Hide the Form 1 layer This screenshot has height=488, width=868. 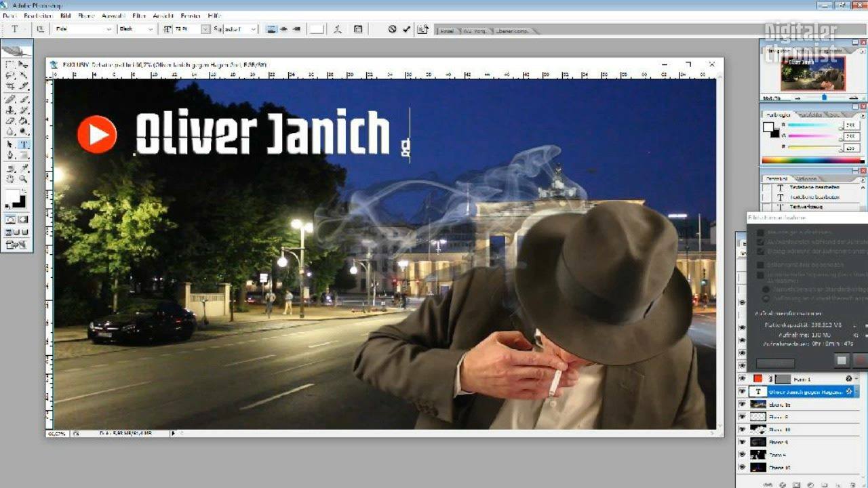pos(742,379)
